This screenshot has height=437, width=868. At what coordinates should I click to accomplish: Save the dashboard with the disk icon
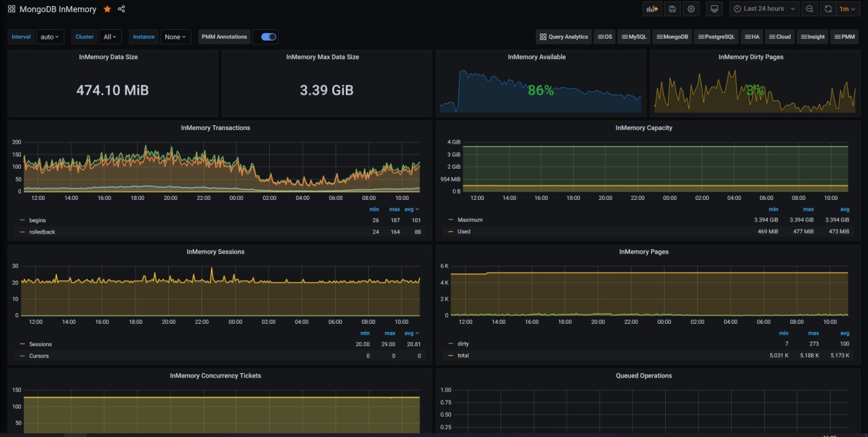[672, 9]
